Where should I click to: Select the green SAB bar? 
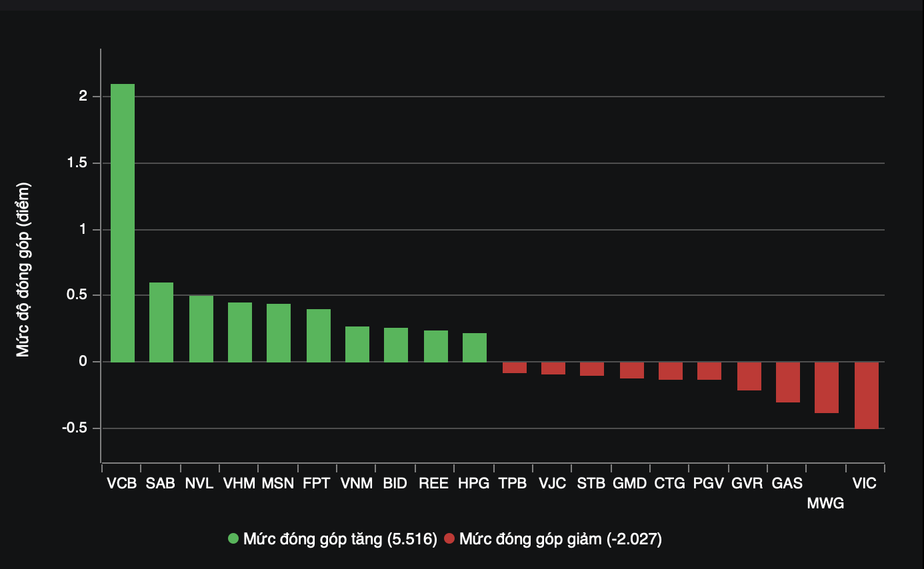pos(161,322)
